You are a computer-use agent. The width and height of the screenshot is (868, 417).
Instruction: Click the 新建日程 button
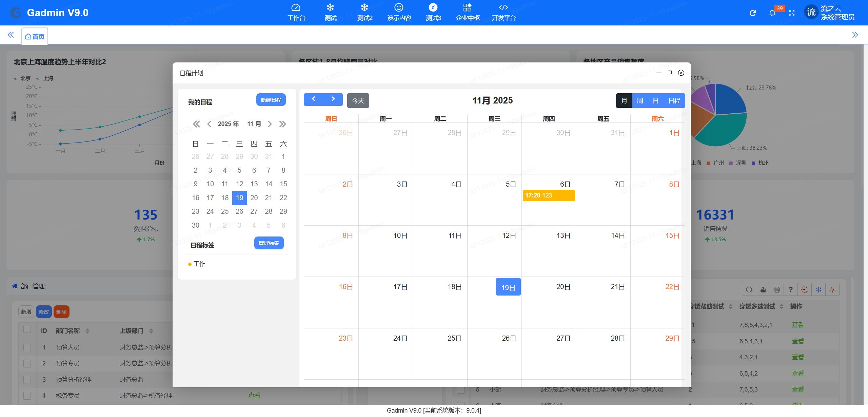pyautogui.click(x=271, y=100)
